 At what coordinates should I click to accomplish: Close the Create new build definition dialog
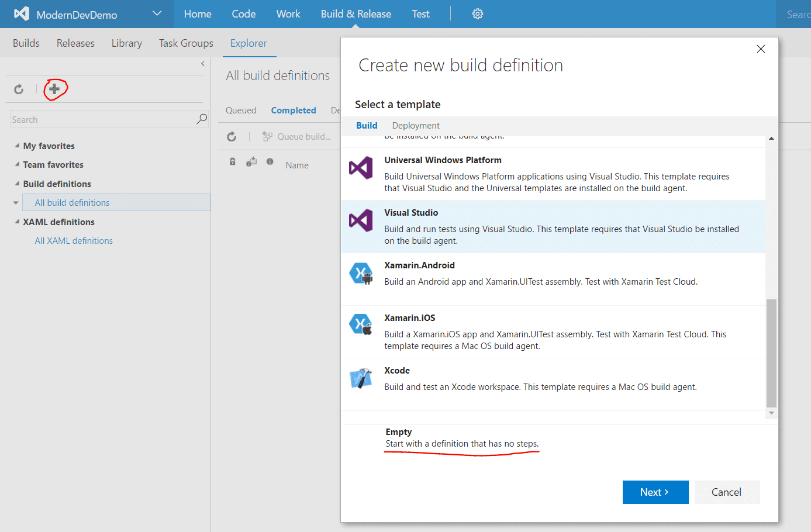[x=761, y=49]
